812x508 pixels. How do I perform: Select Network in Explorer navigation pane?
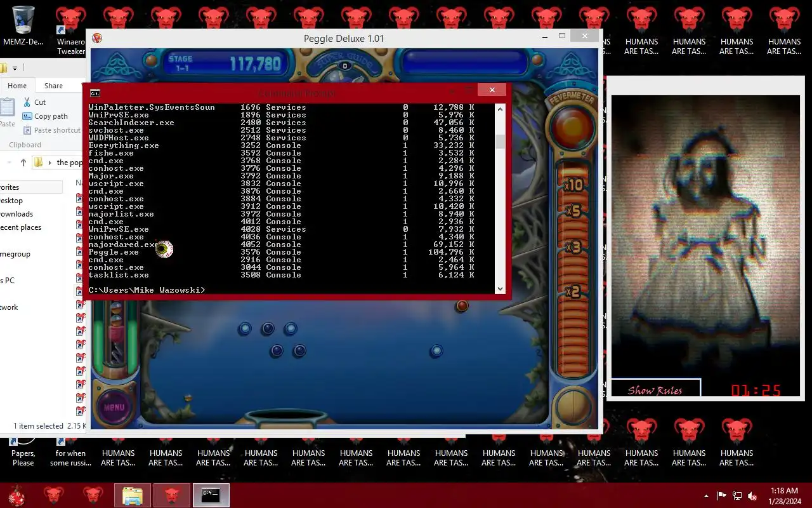tap(10, 307)
